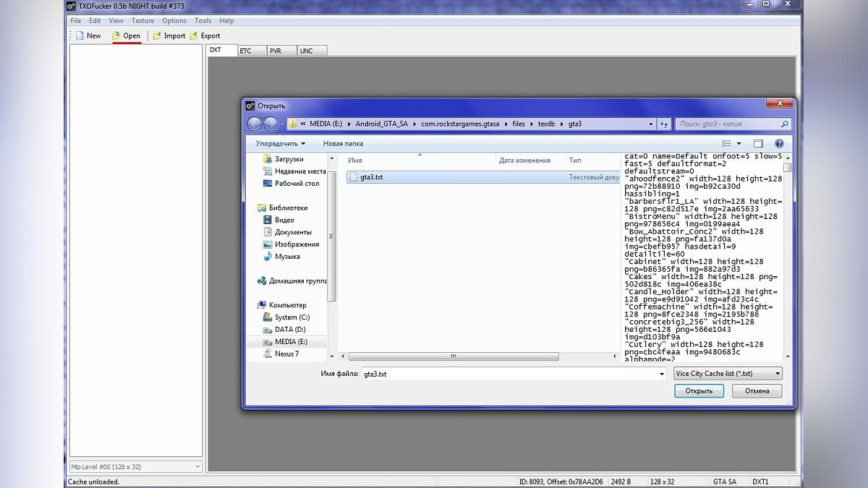
Task: Click the help question mark icon in dialog
Action: [779, 144]
